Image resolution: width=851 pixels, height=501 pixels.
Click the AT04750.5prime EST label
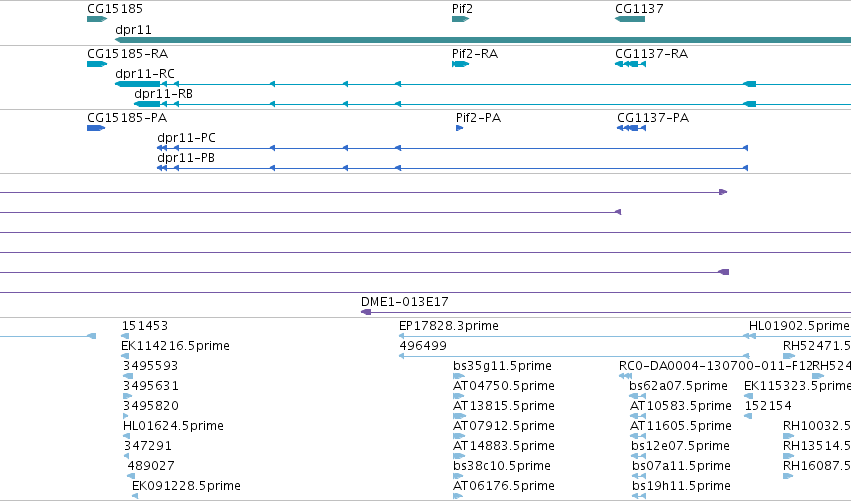[504, 386]
